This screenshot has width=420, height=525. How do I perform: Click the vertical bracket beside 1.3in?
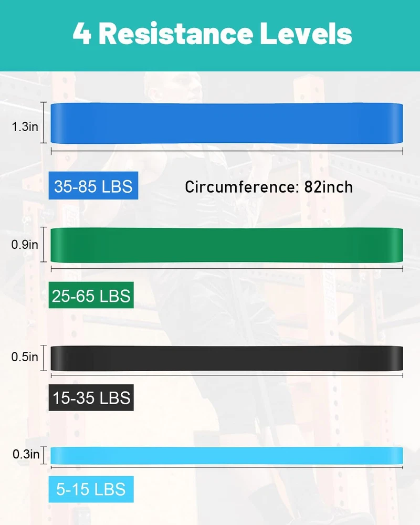(45, 123)
